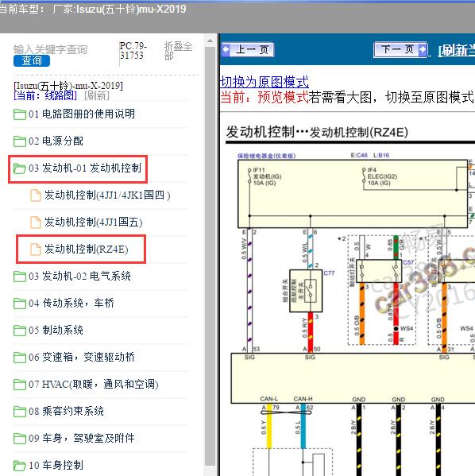
Task: Open folder icon of 08 乘客约束系统
Action: 20,412
